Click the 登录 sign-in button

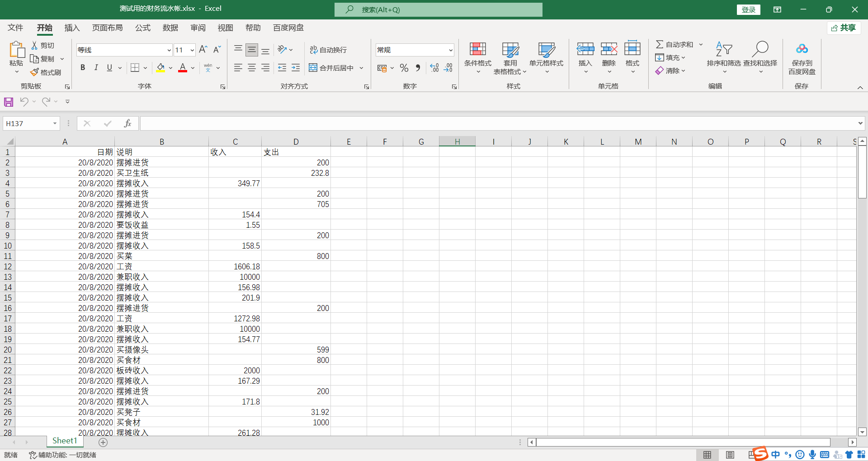pos(748,9)
